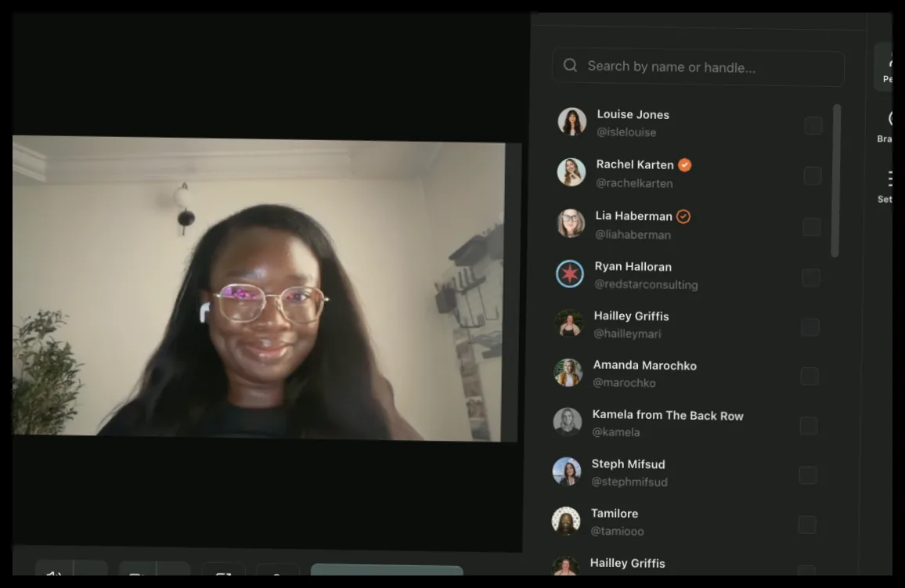Screen dimensions: 905x588
Task: Switch to the sidebar tab labeled 'Bra'
Action: click(x=884, y=127)
